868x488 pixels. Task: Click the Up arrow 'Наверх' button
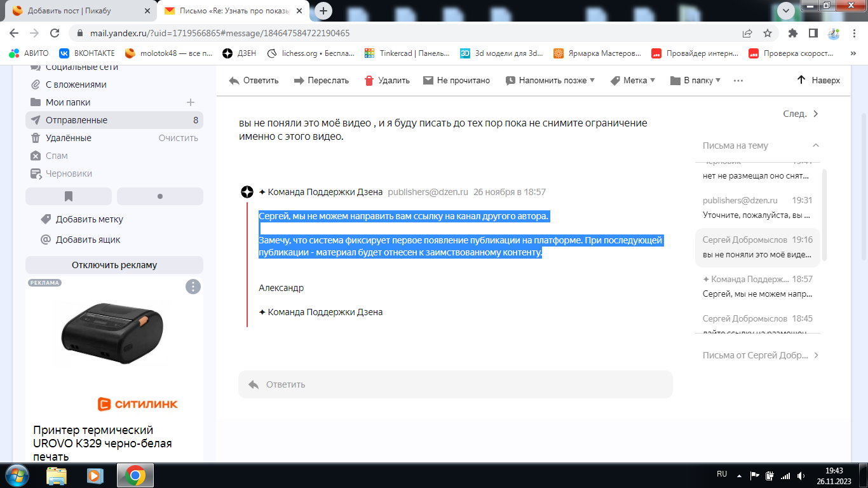tap(818, 80)
